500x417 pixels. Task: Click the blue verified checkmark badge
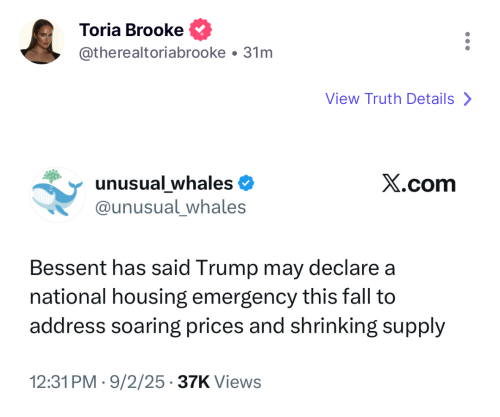pyautogui.click(x=246, y=183)
